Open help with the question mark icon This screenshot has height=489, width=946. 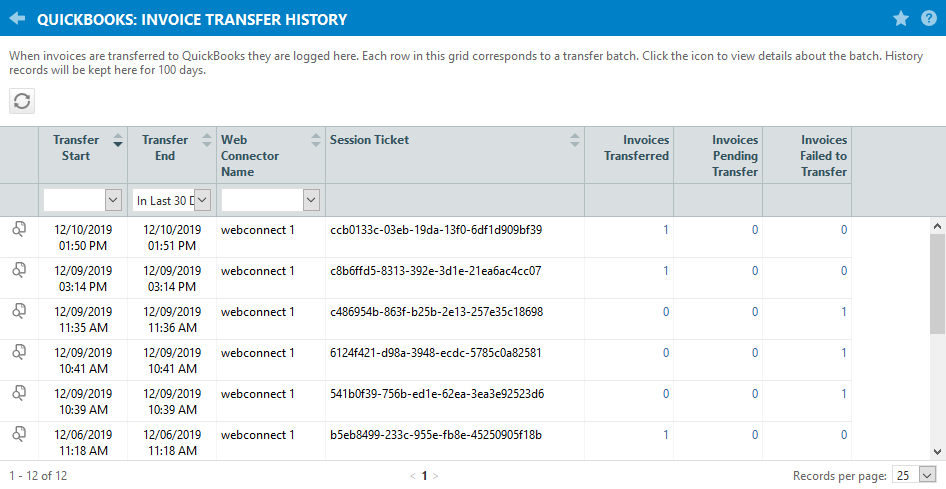[x=928, y=18]
